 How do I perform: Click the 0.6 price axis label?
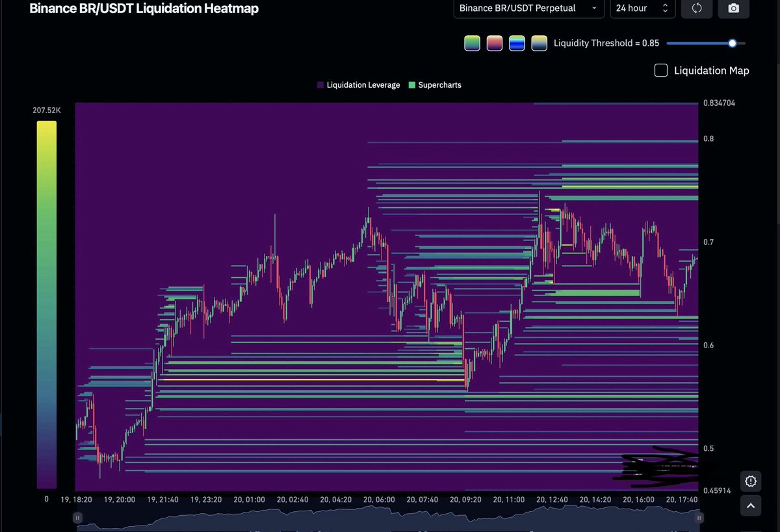pyautogui.click(x=709, y=346)
